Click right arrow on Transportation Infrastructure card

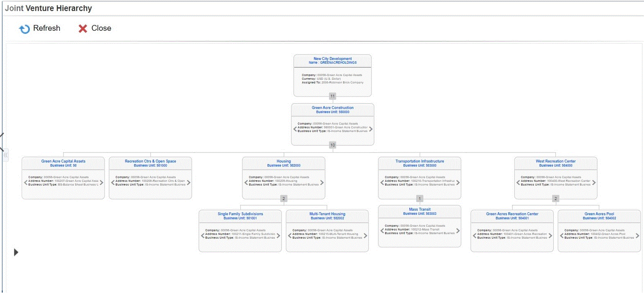pos(458,183)
